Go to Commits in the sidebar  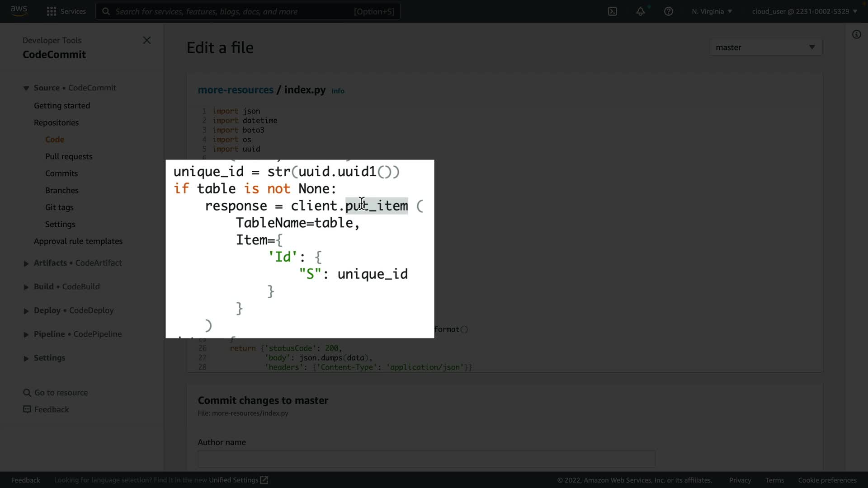click(x=61, y=174)
